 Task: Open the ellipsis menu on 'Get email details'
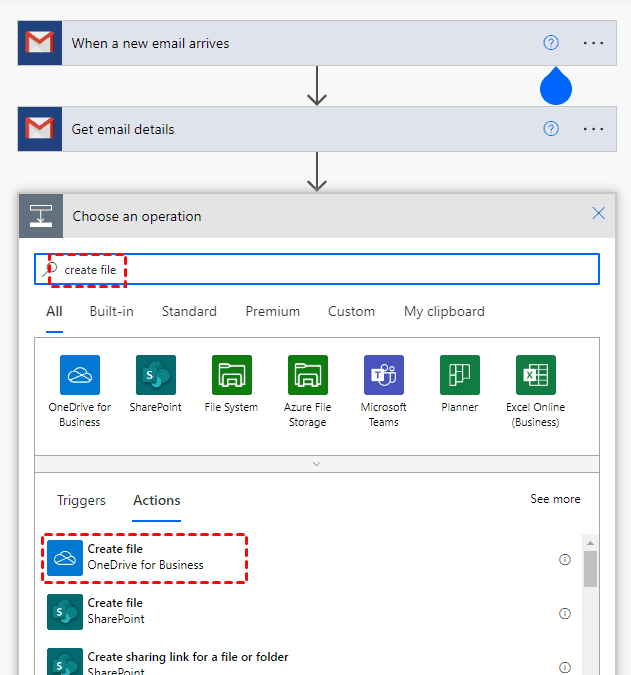click(593, 129)
